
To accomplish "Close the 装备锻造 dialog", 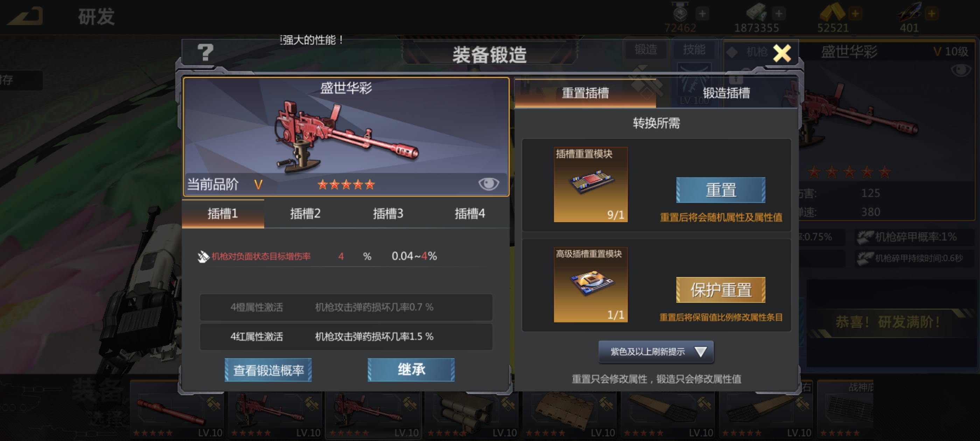I will [782, 53].
